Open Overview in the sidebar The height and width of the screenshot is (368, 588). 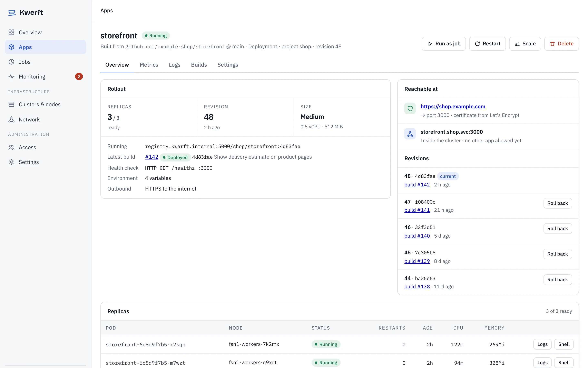click(46, 32)
